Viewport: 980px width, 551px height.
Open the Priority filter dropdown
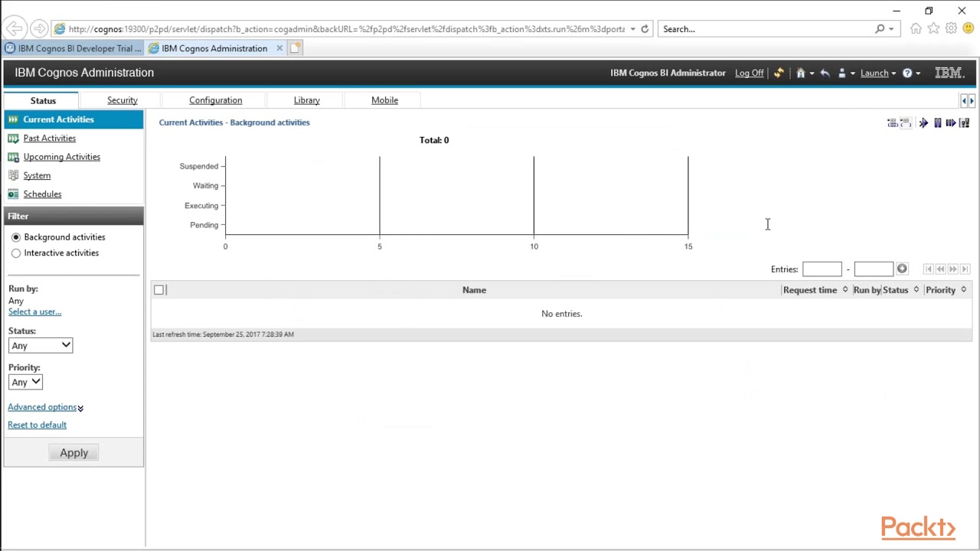(x=25, y=382)
